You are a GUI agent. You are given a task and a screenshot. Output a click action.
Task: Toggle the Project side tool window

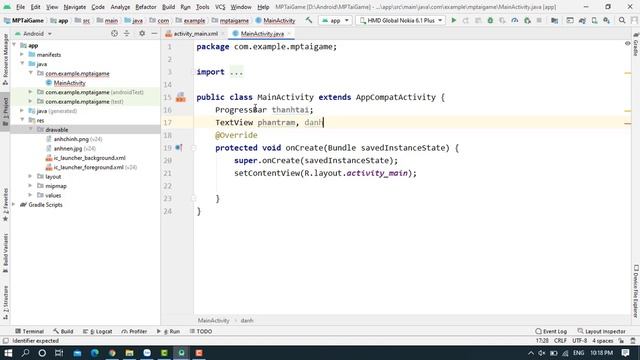tap(5, 111)
